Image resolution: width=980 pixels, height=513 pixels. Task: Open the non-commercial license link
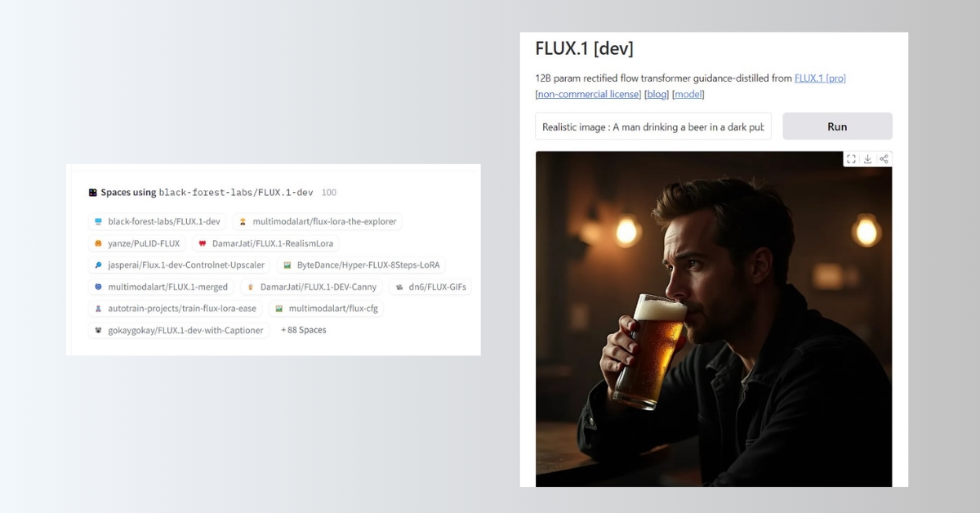pos(588,94)
